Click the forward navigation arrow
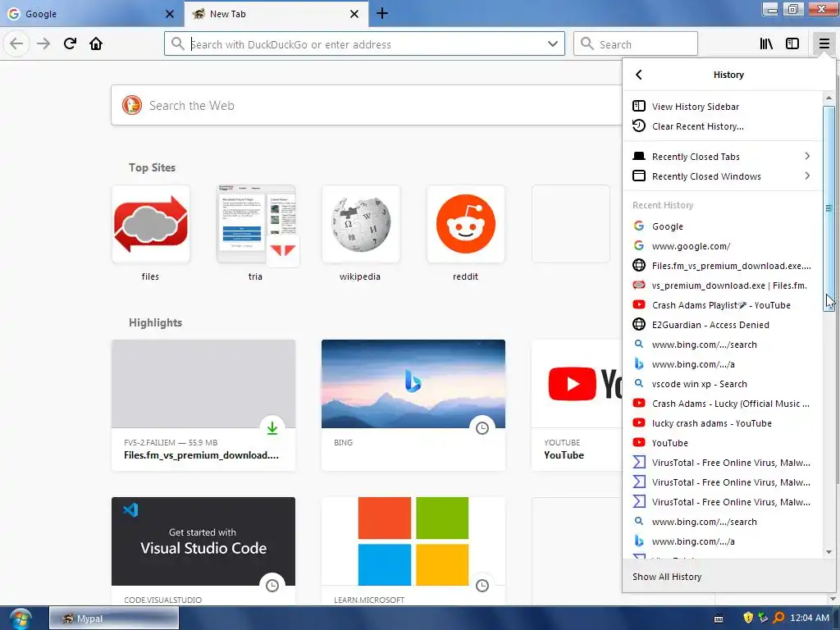Screen dimensions: 840x630 pos(43,43)
